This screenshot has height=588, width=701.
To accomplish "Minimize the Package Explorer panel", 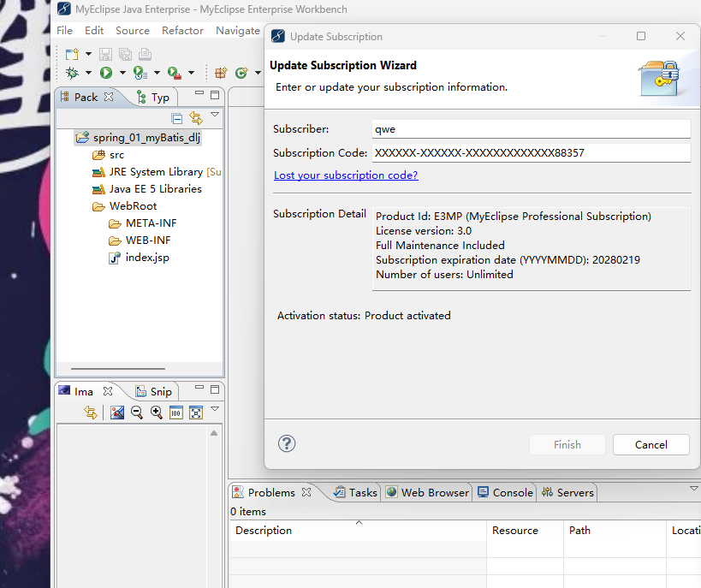I will pos(199,93).
